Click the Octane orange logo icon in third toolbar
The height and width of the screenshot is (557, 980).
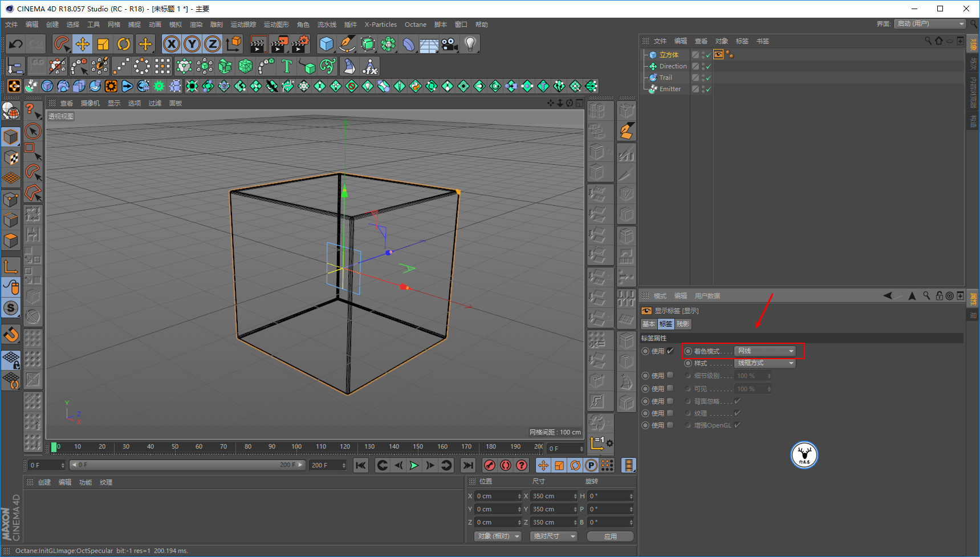(x=14, y=86)
